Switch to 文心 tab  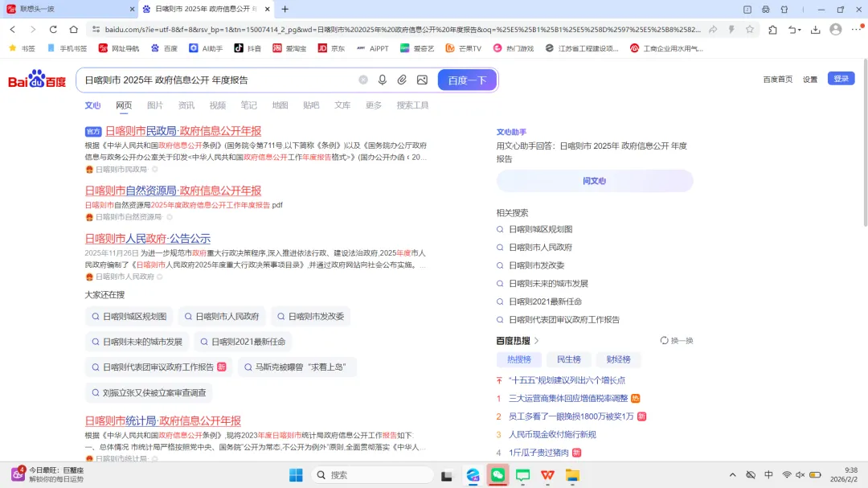[x=92, y=105]
